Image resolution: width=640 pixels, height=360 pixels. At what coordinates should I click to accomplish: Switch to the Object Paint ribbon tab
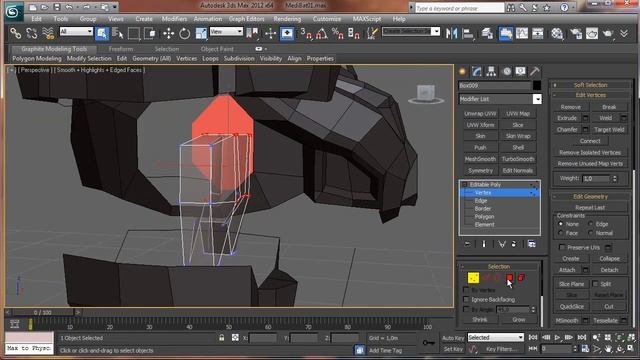click(x=217, y=49)
